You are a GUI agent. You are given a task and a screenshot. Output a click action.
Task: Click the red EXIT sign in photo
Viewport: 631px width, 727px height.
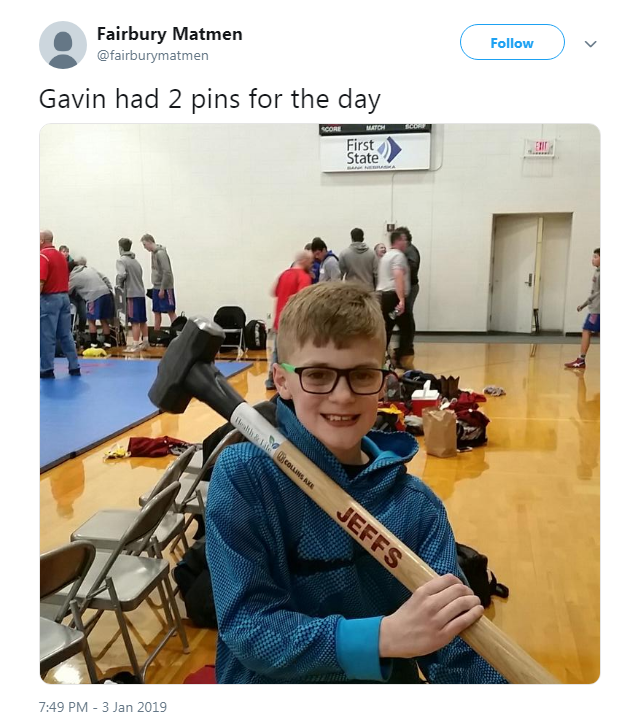pos(540,148)
